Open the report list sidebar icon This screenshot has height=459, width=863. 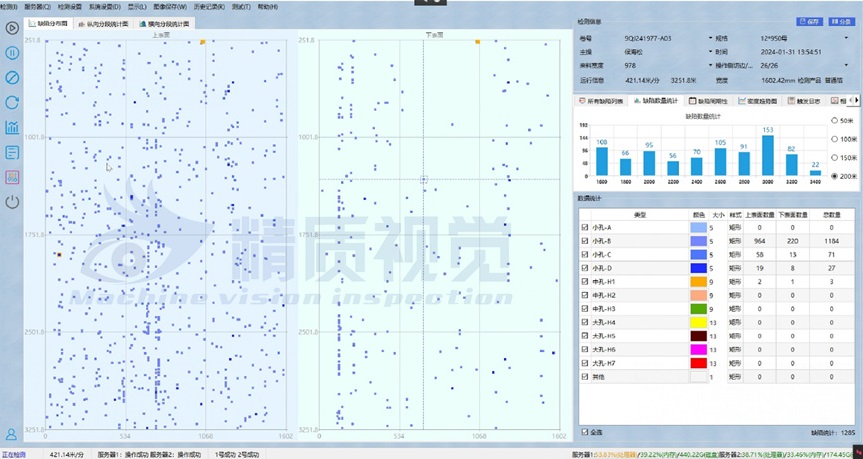(x=12, y=152)
